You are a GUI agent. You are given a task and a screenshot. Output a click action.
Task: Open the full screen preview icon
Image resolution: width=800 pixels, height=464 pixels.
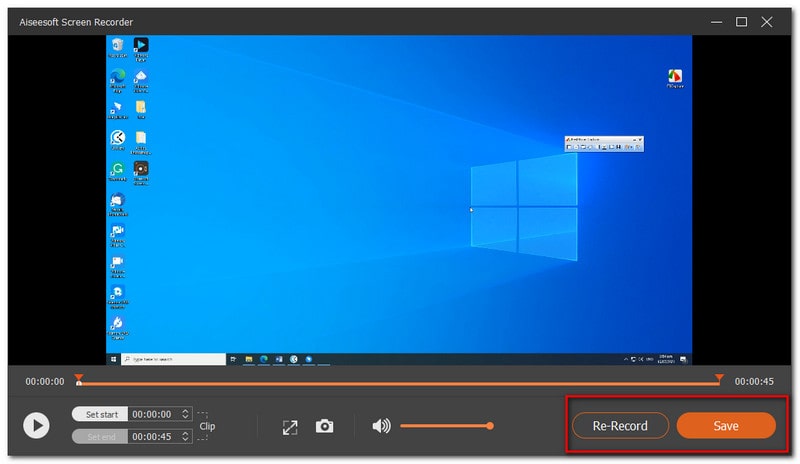click(x=290, y=427)
